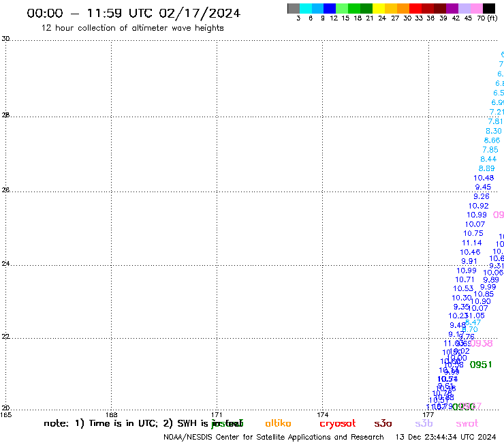Click the note 'Time is in UTC' text
This screenshot has width=504, height=443.
pyautogui.click(x=123, y=423)
